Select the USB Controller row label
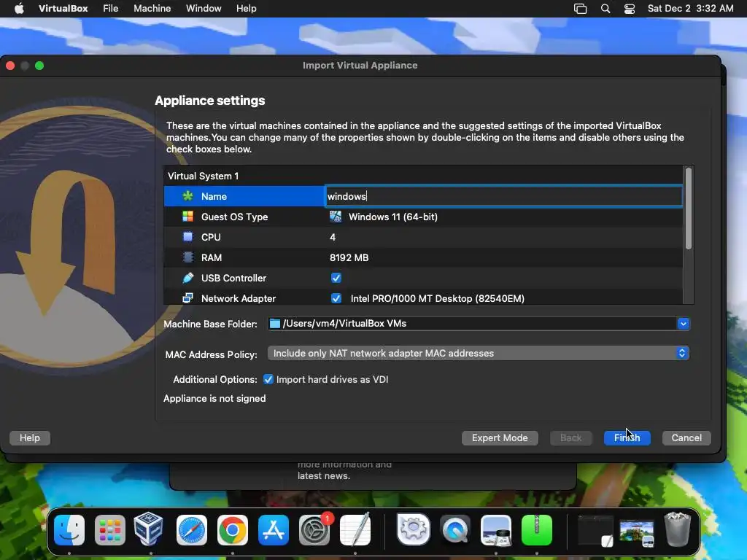The width and height of the screenshot is (747, 560). point(233,278)
